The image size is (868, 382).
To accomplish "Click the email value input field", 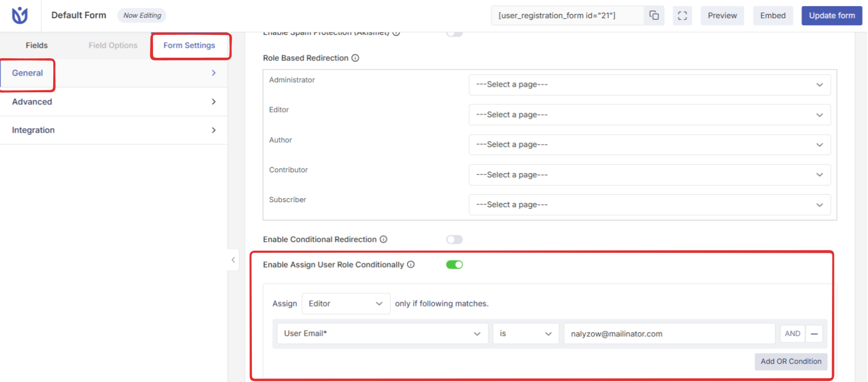I will coord(669,334).
